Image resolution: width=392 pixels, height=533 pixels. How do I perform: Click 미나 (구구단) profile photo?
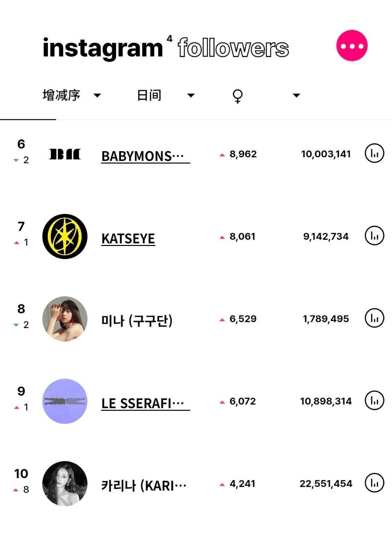65,319
